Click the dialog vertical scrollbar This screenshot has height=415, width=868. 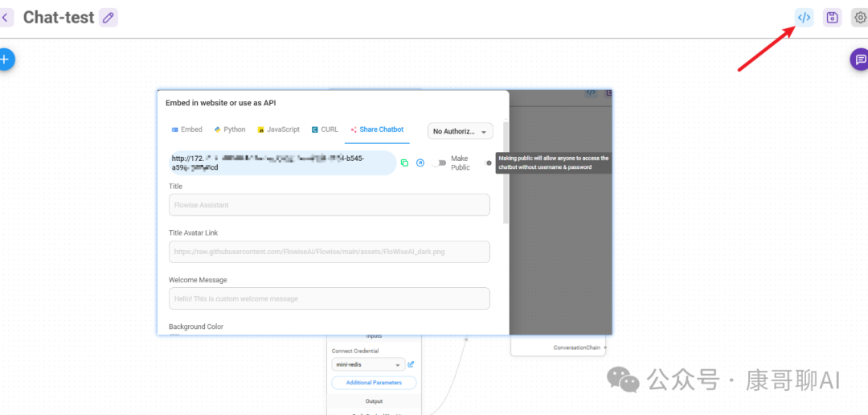506,173
